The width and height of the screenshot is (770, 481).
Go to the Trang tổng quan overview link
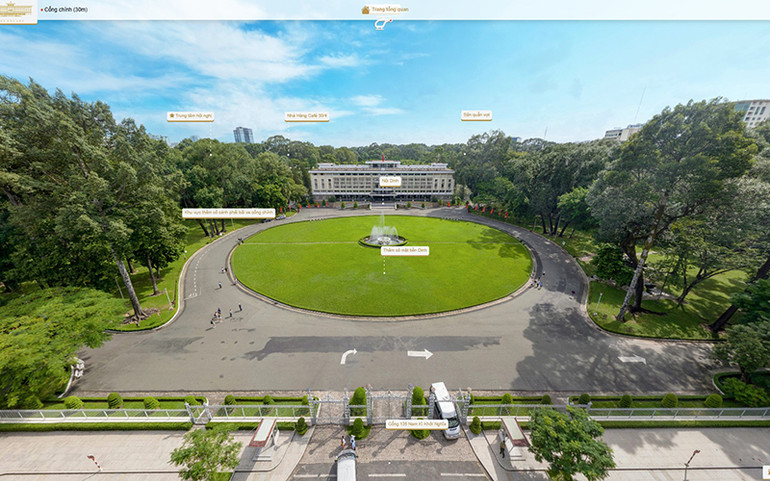pyautogui.click(x=390, y=9)
